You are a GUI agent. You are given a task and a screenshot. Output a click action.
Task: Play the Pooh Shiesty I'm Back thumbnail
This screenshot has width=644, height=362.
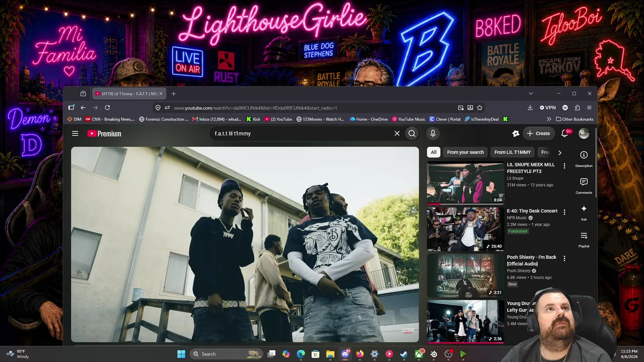[x=465, y=275]
